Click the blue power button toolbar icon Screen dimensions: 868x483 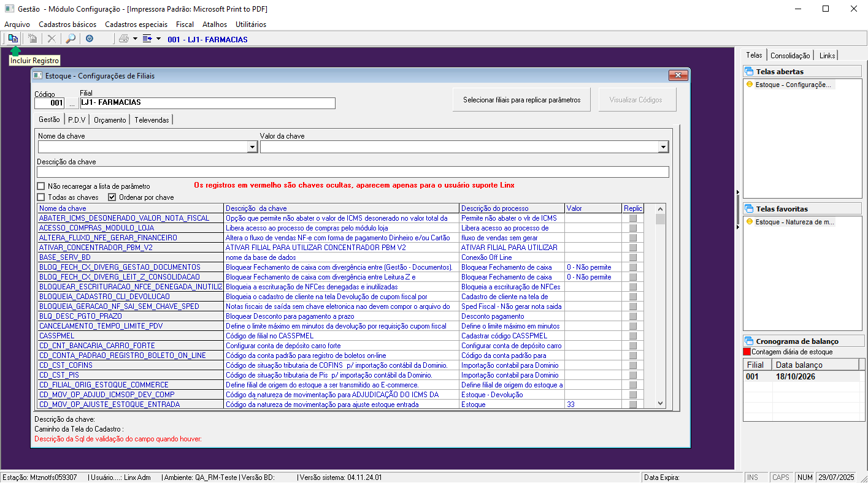click(x=90, y=39)
